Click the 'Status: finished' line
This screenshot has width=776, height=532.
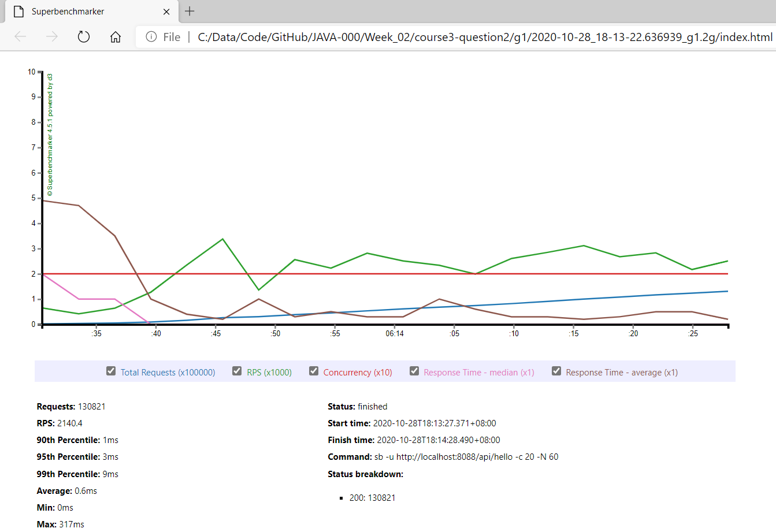coord(358,407)
